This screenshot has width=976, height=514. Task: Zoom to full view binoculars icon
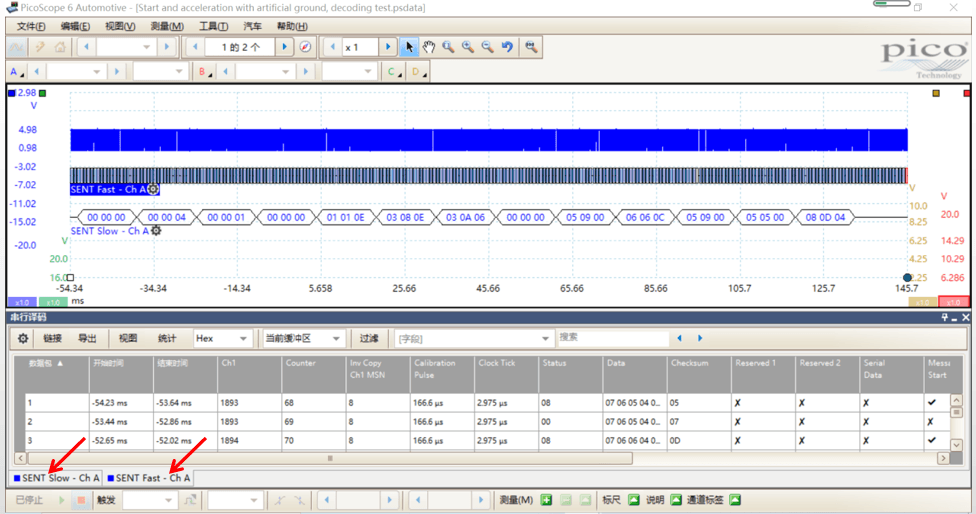point(531,47)
